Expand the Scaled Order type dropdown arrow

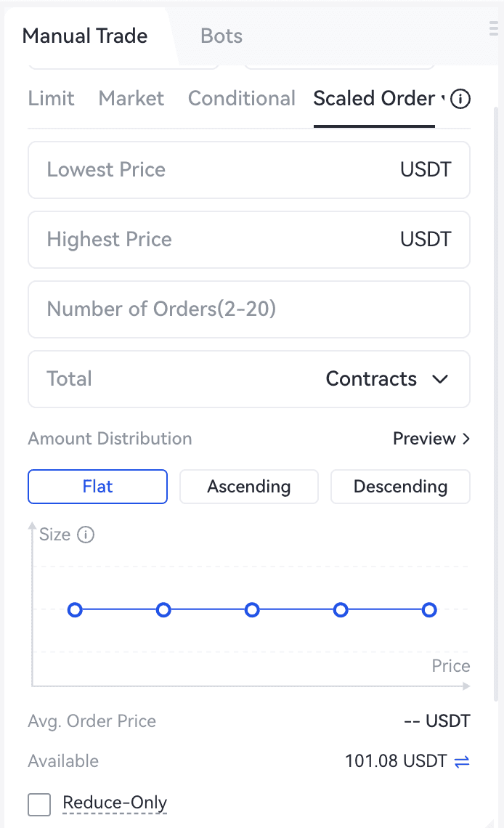[442, 99]
